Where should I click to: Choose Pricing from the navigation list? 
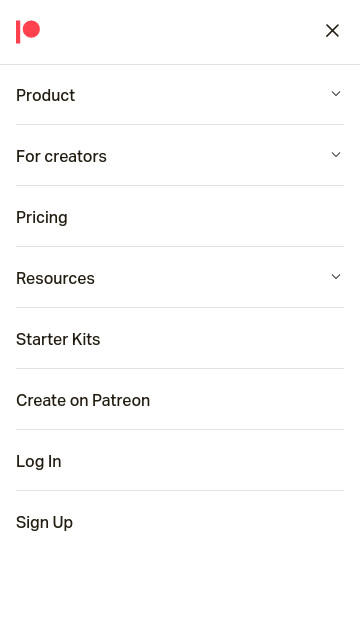click(180, 217)
